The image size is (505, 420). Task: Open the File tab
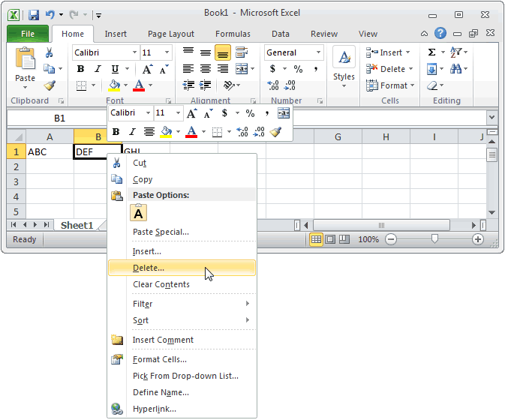pos(28,34)
